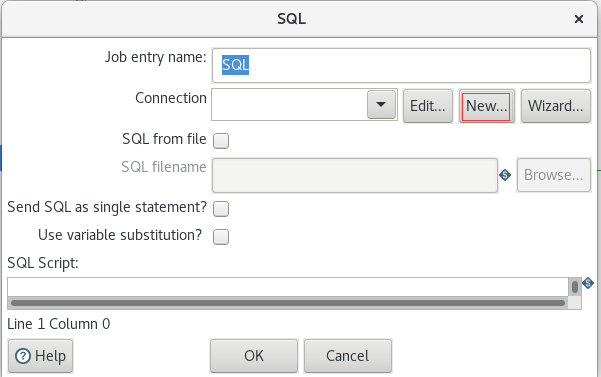Click the variable icon beside SQL Script
Viewport: 601px width, 377px height.
(x=588, y=283)
